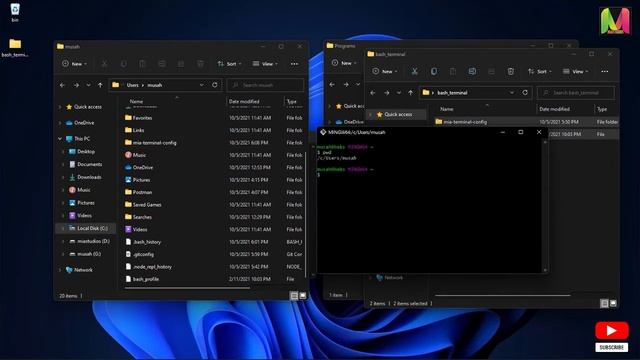This screenshot has height=360, width=640.
Task: Go back in the bash_terminal window
Action: pos(373,93)
